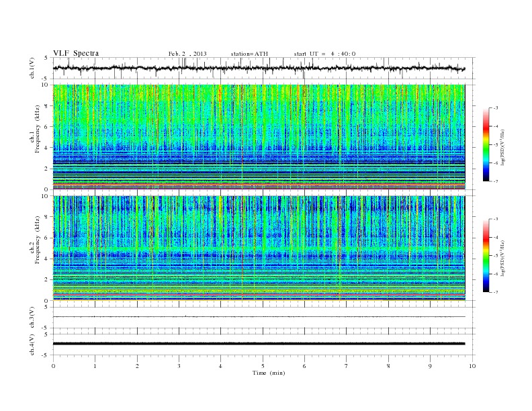Click the '4' kHz tick of ch.1 spectrogram

[x=47, y=148]
